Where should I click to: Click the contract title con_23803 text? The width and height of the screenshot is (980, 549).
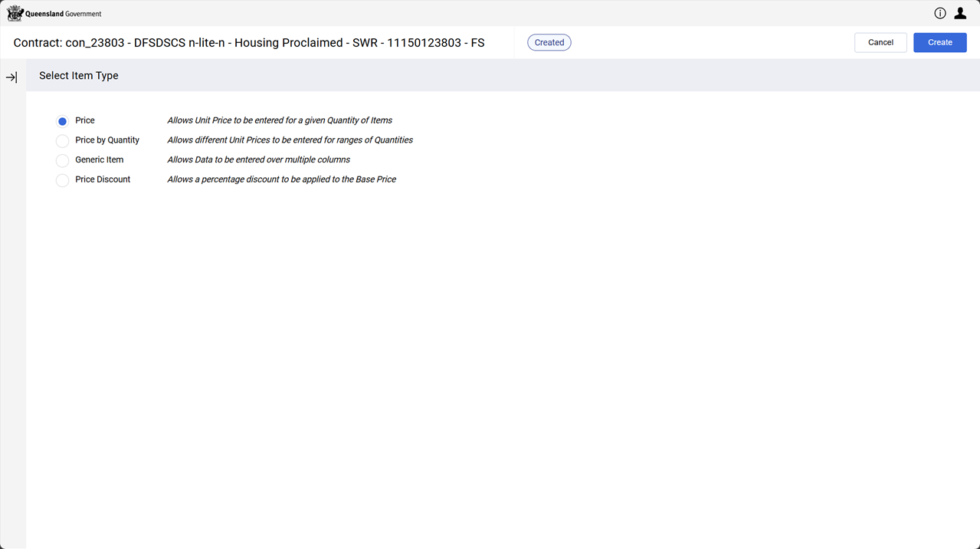[249, 43]
